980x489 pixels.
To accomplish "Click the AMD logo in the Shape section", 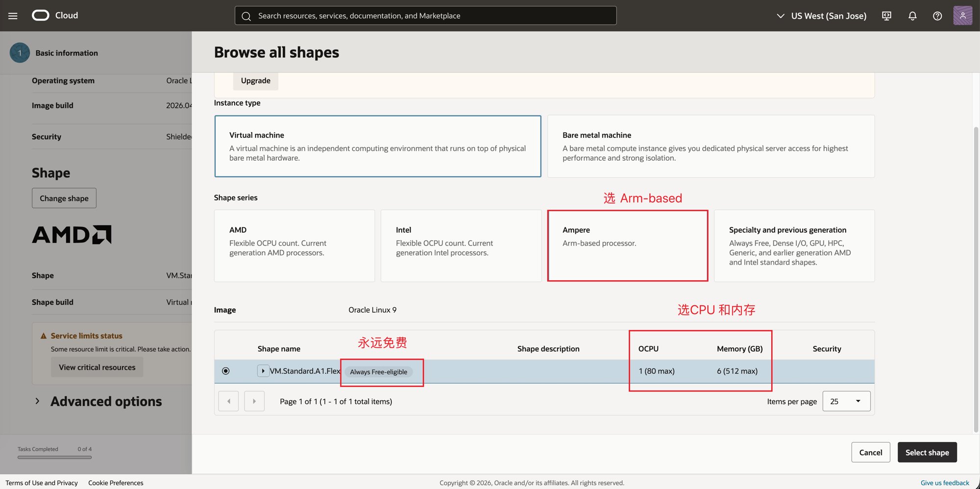I will [72, 235].
